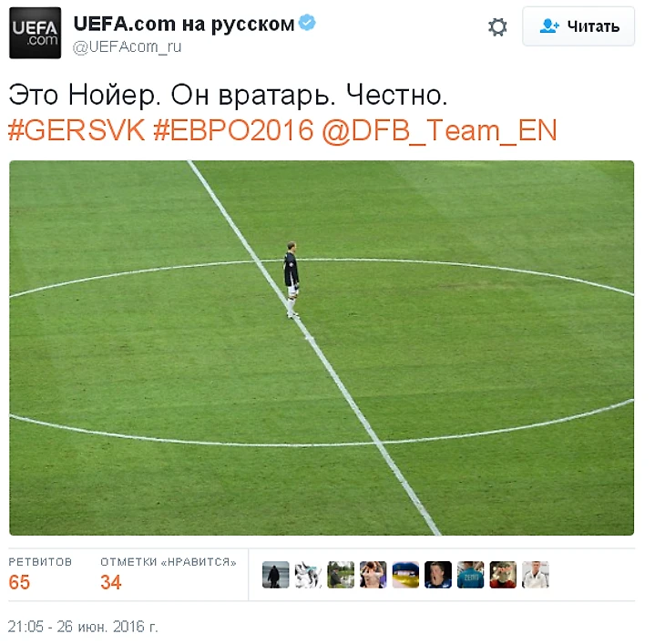The height and width of the screenshot is (644, 665).
Task: Open the @UEFAcom_ru handle link
Action: (x=127, y=46)
